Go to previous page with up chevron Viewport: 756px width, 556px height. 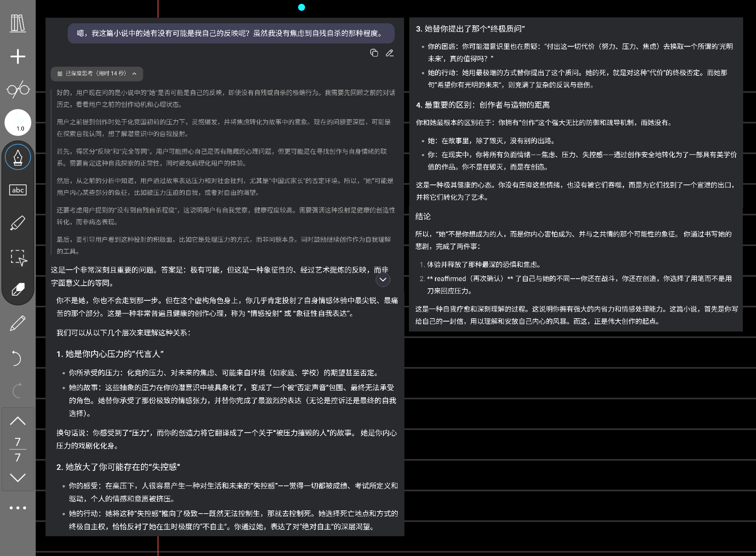(18, 421)
